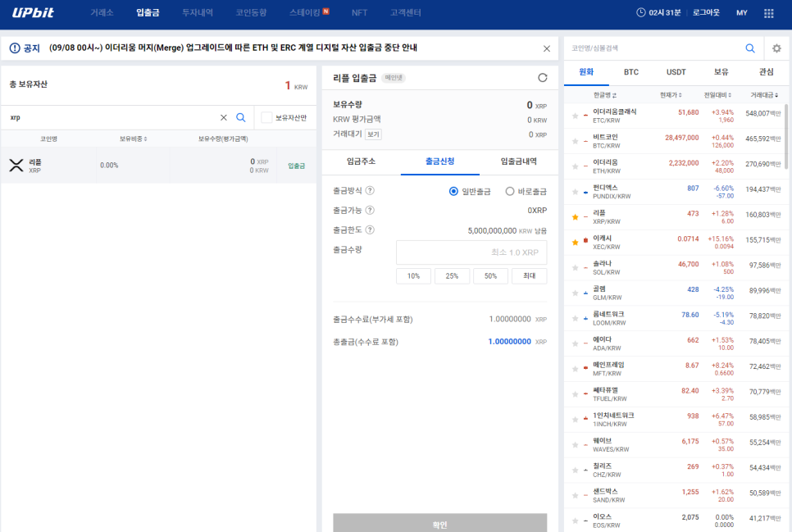
Task: Refresh the 리플 입출금 panel
Action: coord(543,78)
